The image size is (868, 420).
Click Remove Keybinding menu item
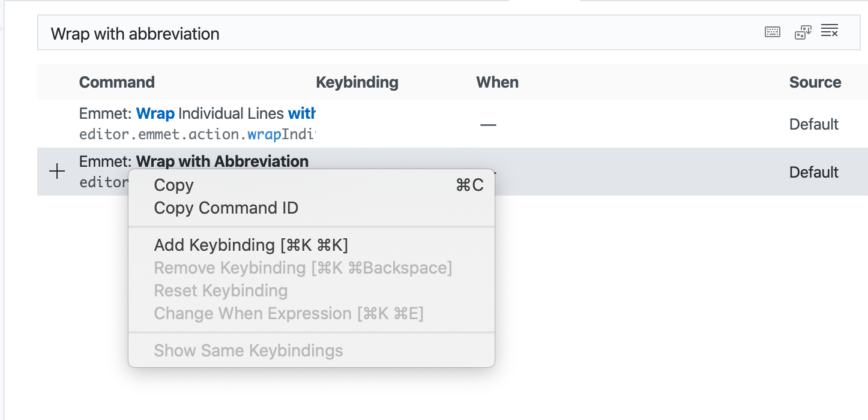pyautogui.click(x=303, y=268)
